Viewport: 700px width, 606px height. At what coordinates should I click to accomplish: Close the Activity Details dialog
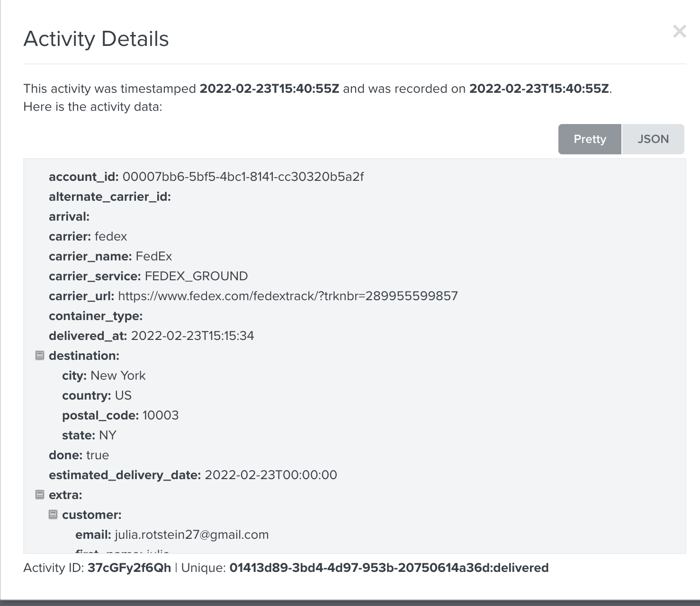(680, 32)
